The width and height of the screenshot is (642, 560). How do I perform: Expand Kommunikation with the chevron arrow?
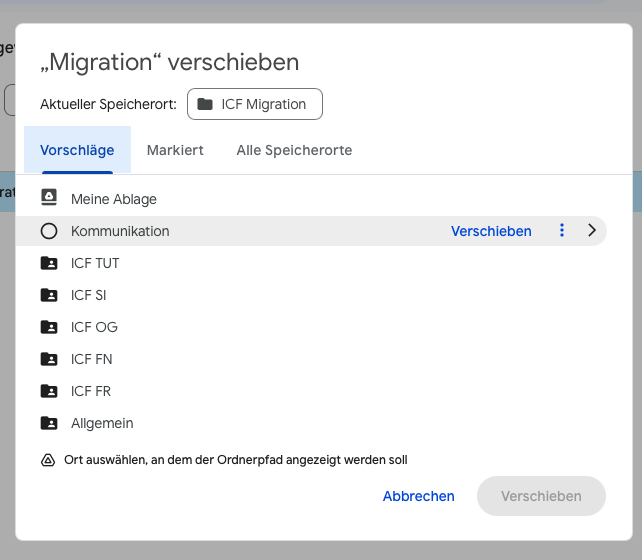[x=592, y=231]
